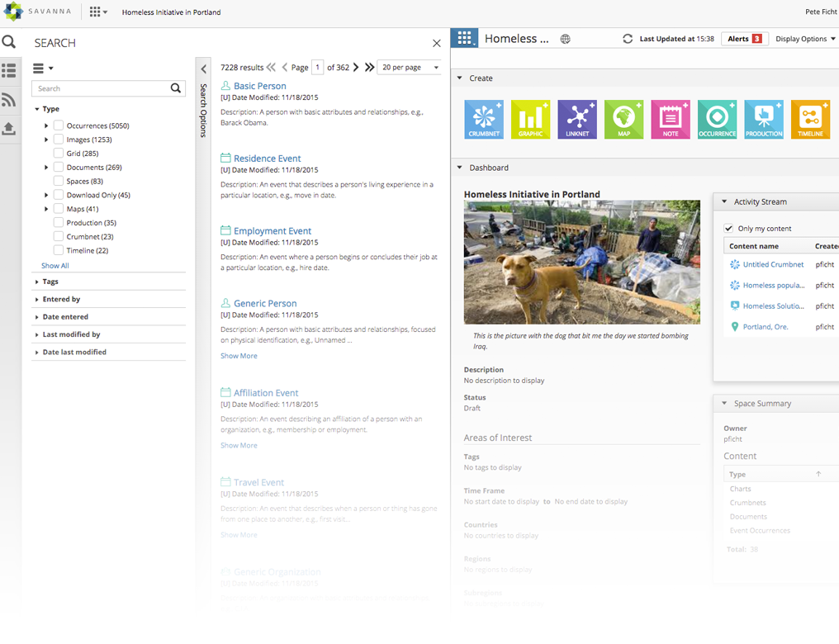The height and width of the screenshot is (644, 839).
Task: Expand the Entered by filter
Action: click(37, 300)
